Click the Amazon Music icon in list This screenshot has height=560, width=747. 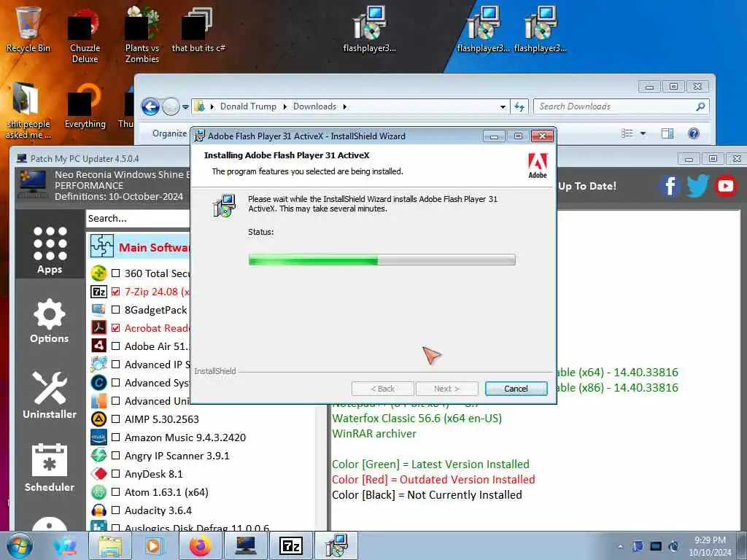(98, 437)
